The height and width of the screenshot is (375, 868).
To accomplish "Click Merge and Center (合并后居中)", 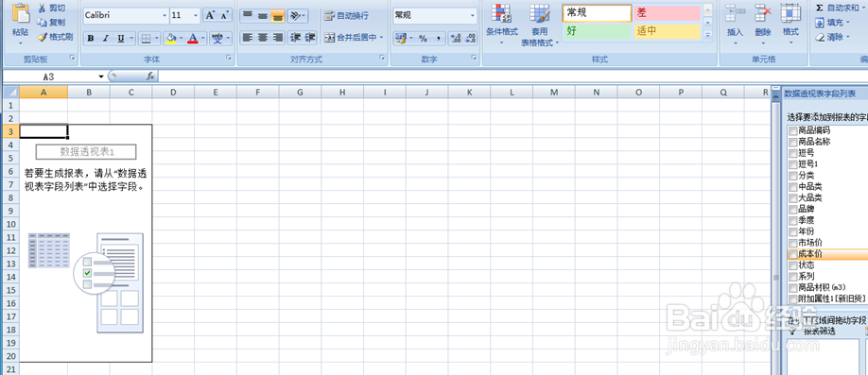I will 351,38.
